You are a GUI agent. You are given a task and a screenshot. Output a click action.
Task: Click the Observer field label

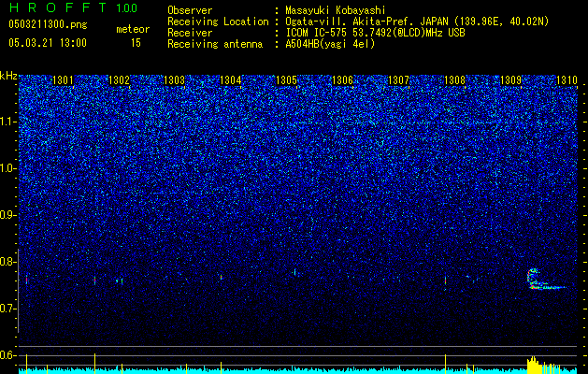(x=190, y=10)
